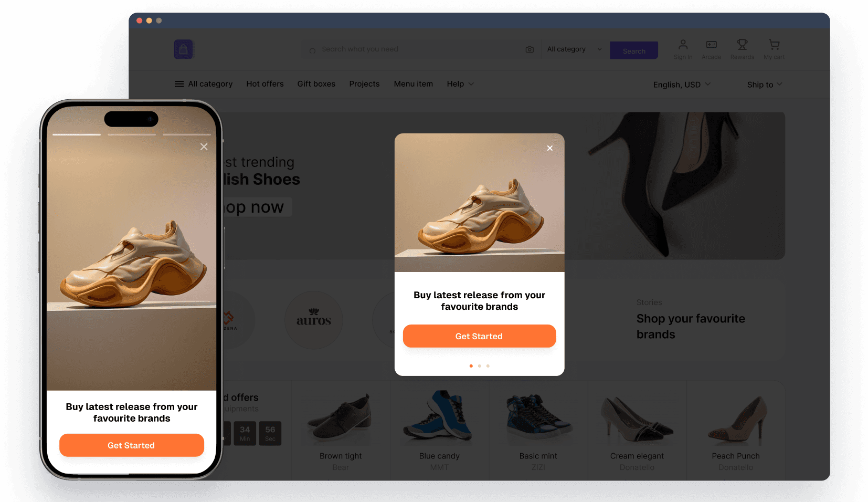Screen dimensions: 868x502
Task: Open the English, USD selector
Action: 681,84
